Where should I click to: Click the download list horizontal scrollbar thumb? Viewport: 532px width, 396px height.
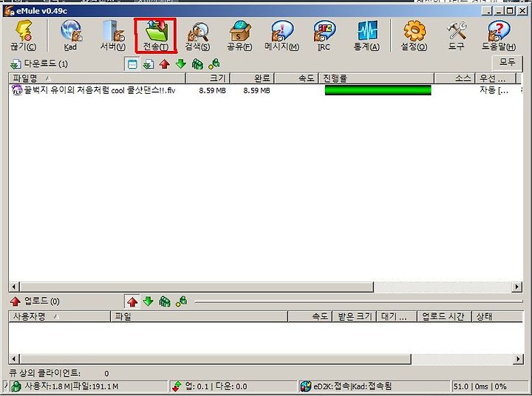click(197, 287)
